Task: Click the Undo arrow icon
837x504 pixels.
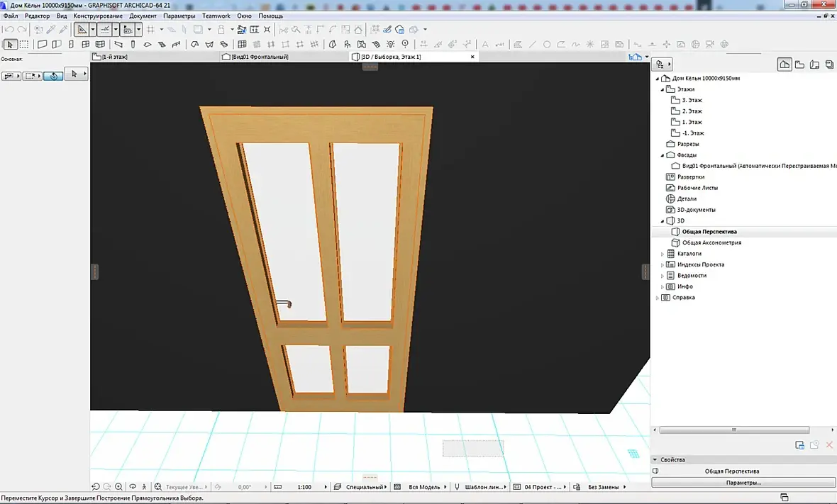Action: pos(8,30)
